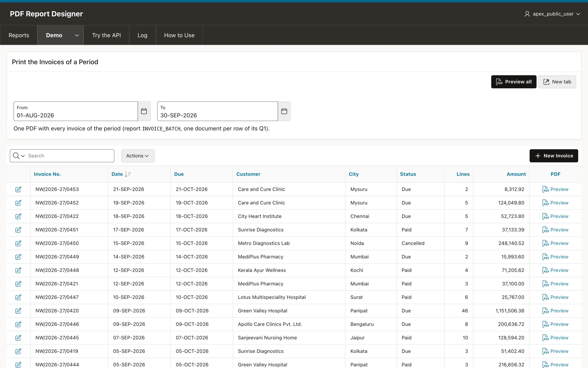
Task: Edit invoice NW/2026-27/0447 via pencil icon
Action: click(x=18, y=297)
